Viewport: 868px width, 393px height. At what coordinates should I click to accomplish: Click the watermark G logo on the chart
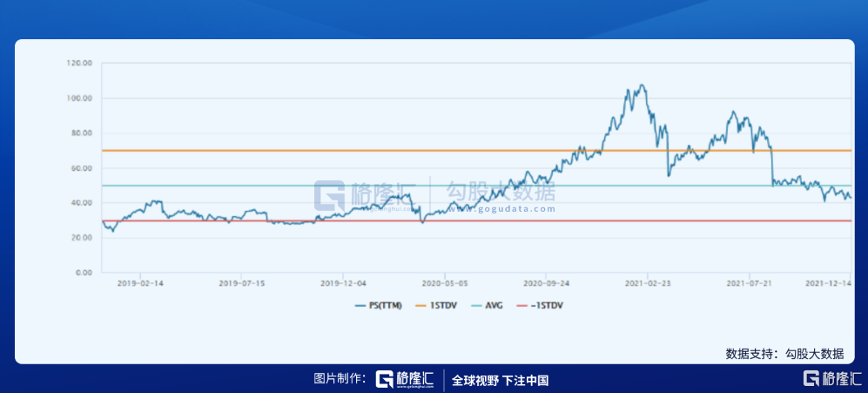(x=330, y=196)
